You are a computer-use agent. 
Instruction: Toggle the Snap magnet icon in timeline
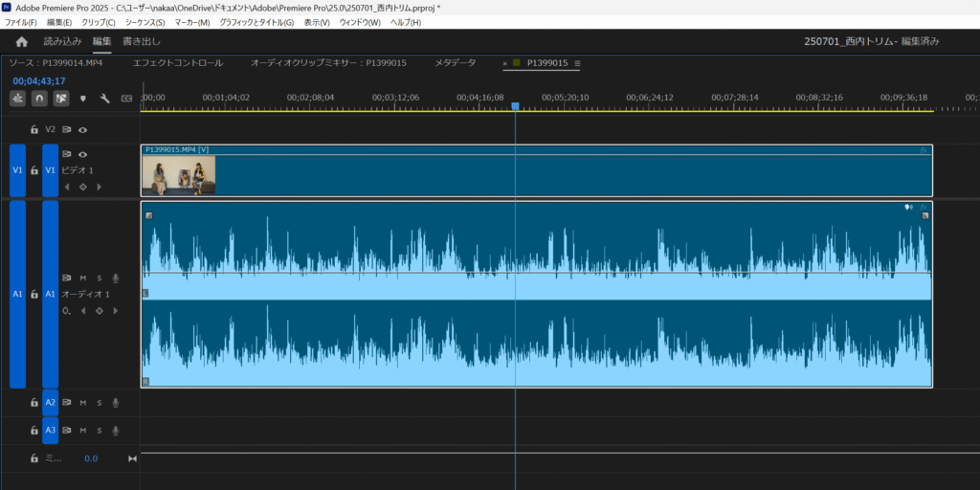tap(39, 98)
